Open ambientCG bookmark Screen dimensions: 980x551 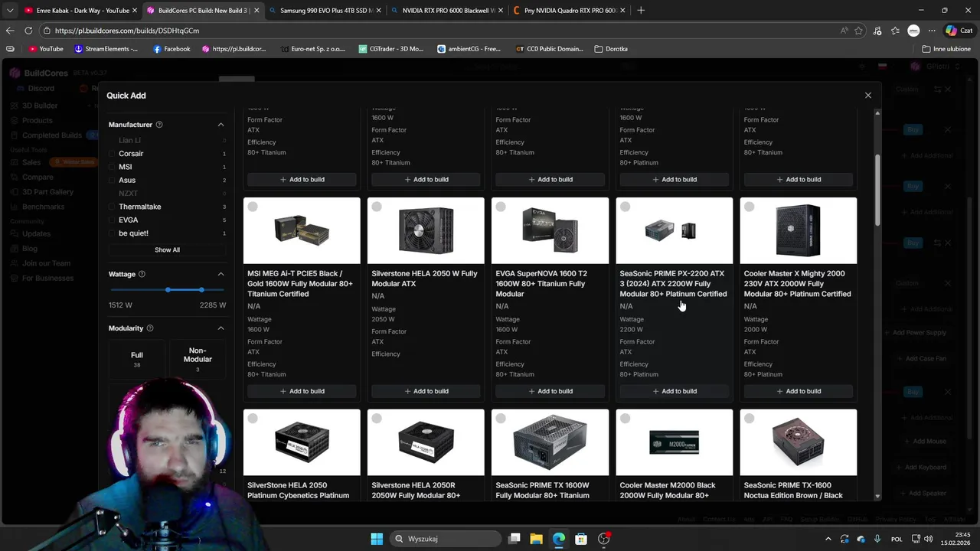469,49
